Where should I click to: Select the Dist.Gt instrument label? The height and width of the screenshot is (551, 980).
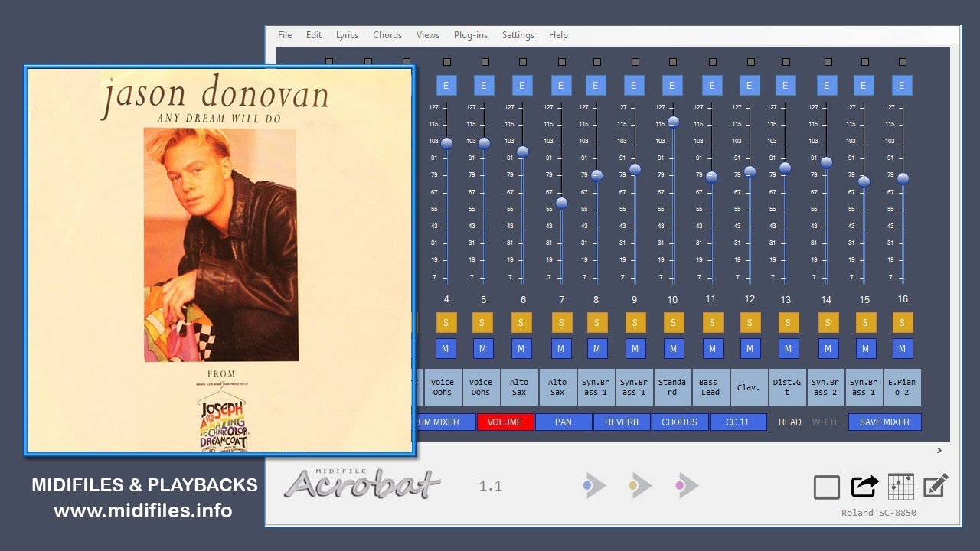(787, 387)
